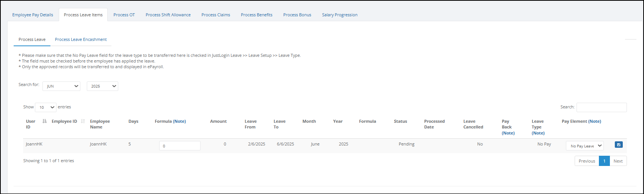The image size is (644, 194).
Task: Switch to Salary Progression tab
Action: 340,15
